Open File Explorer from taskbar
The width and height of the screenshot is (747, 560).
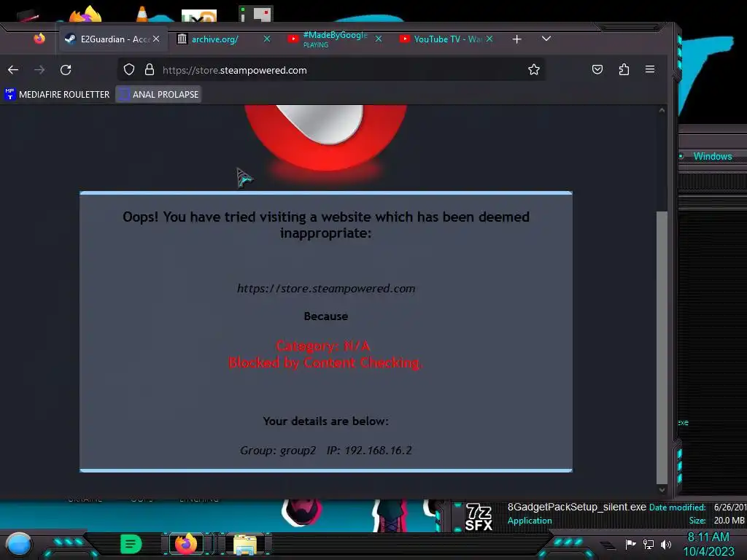(245, 544)
